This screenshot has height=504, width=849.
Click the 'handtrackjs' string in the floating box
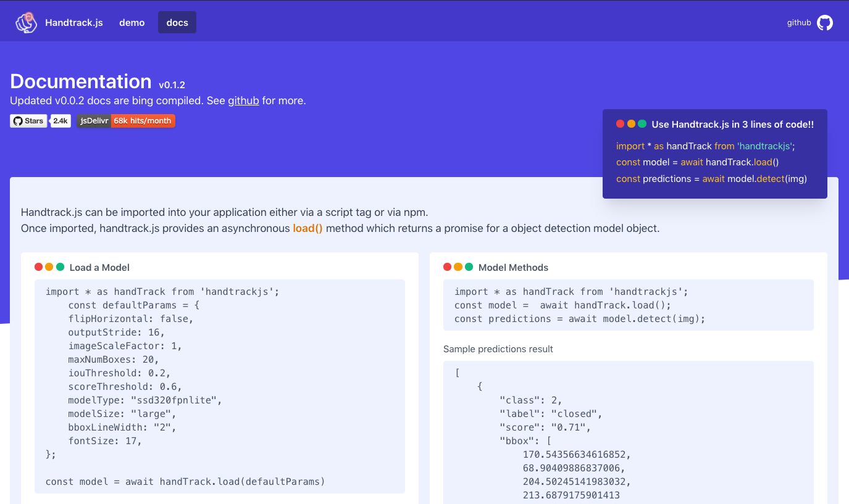coord(766,146)
